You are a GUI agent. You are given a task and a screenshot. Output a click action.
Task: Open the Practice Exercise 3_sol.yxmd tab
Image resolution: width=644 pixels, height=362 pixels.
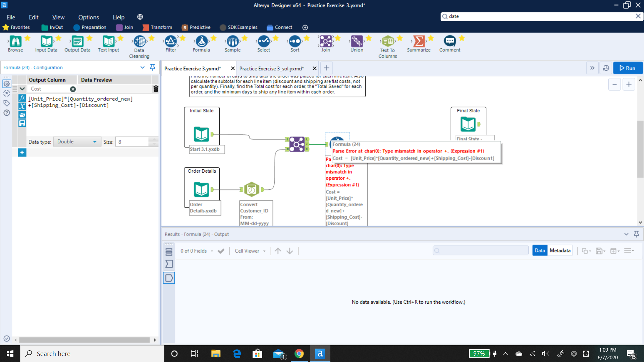pos(271,68)
